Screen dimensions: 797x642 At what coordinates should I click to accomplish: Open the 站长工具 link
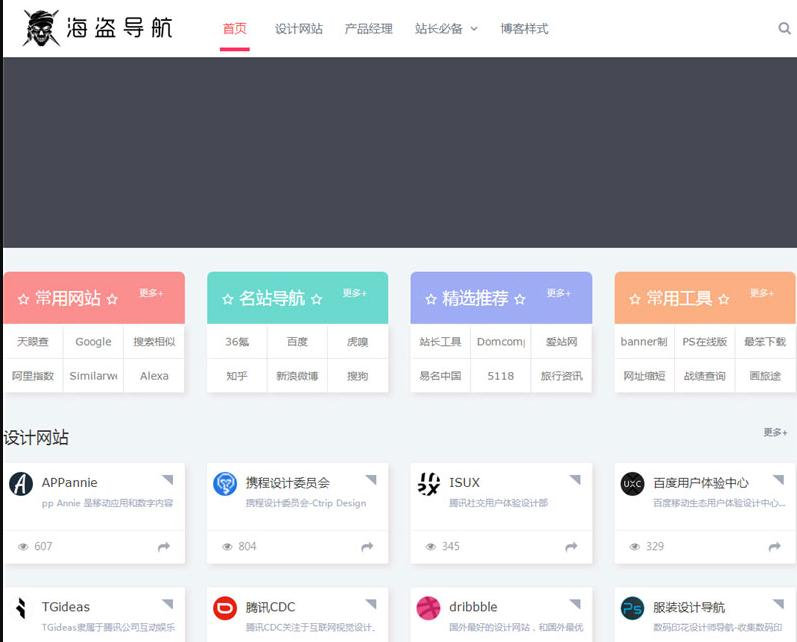[440, 342]
